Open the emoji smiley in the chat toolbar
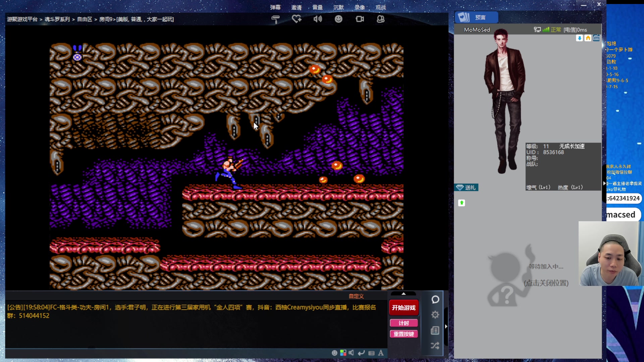Image resolution: width=644 pixels, height=362 pixels. coord(334,353)
